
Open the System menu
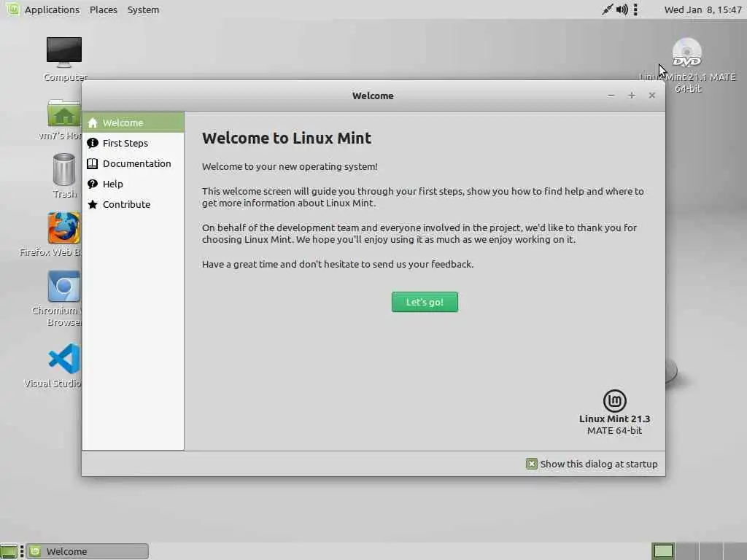click(x=143, y=9)
